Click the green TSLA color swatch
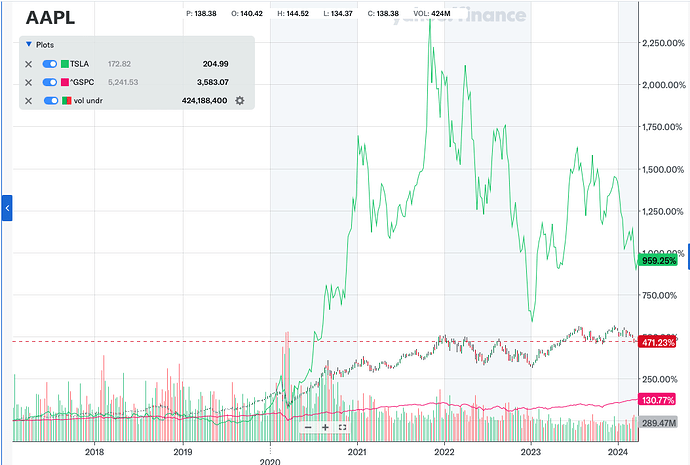The height and width of the screenshot is (465, 690). pyautogui.click(x=66, y=63)
